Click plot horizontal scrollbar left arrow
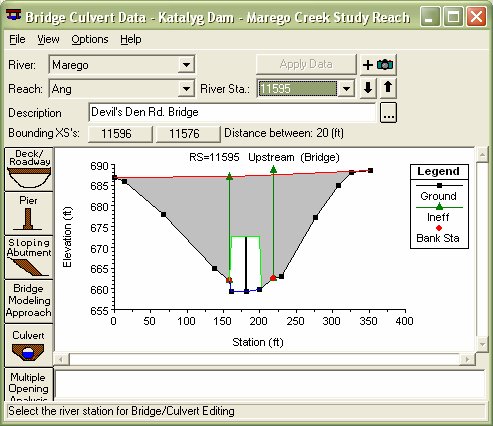The image size is (493, 426). pos(61,359)
